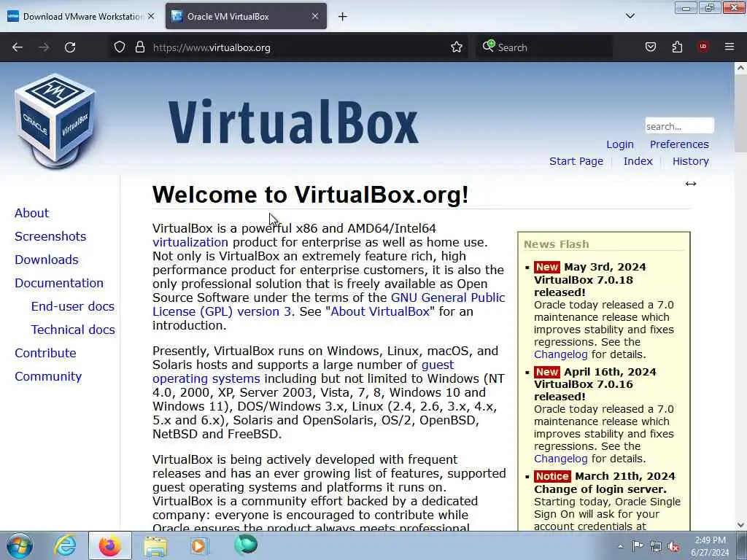Click the page scrollbar up arrow
Image resolution: width=747 pixels, height=560 pixels.
[x=740, y=68]
